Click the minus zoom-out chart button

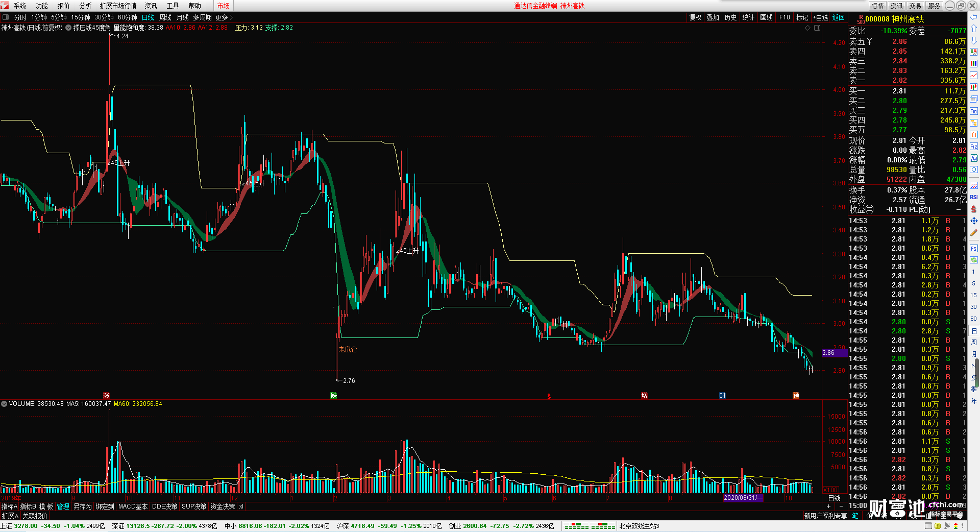tap(841, 506)
